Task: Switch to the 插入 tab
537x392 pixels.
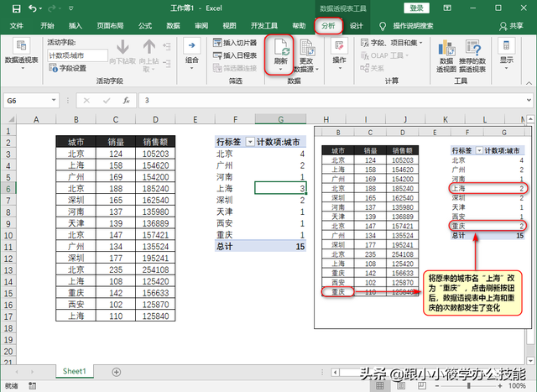Action: (x=76, y=26)
